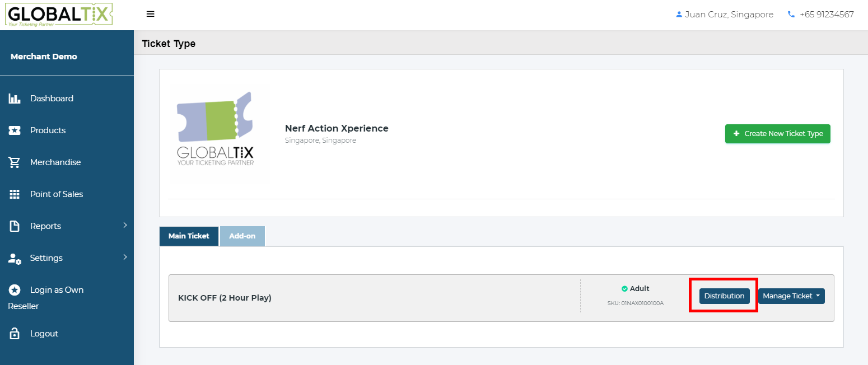Click the Dashboard bar chart icon
This screenshot has width=868, height=365.
[15, 99]
